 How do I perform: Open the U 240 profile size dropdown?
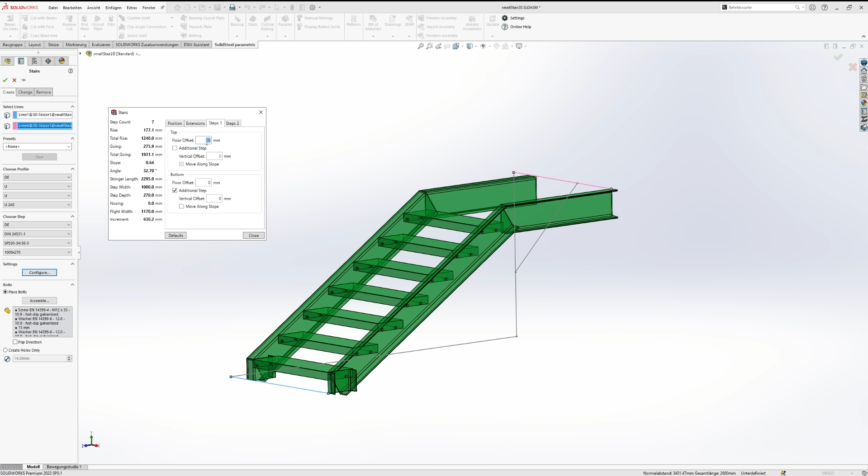tap(38, 205)
